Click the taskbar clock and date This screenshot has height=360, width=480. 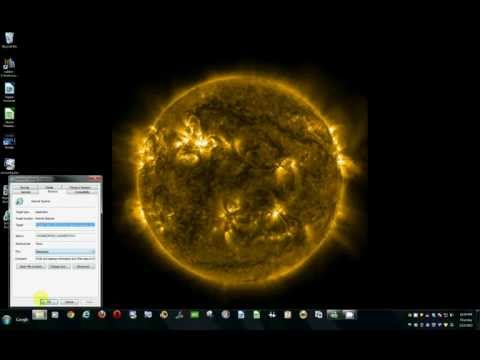pos(466,320)
